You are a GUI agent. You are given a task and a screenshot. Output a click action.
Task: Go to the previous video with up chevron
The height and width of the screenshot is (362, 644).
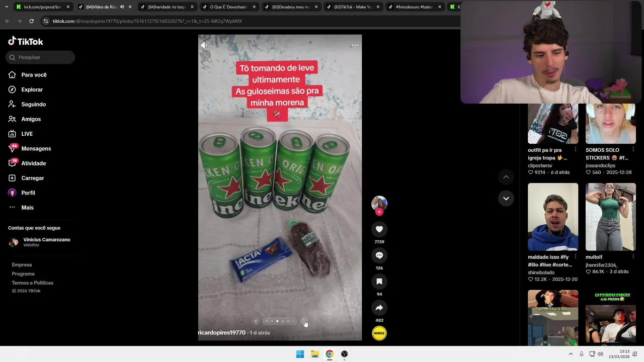click(506, 177)
